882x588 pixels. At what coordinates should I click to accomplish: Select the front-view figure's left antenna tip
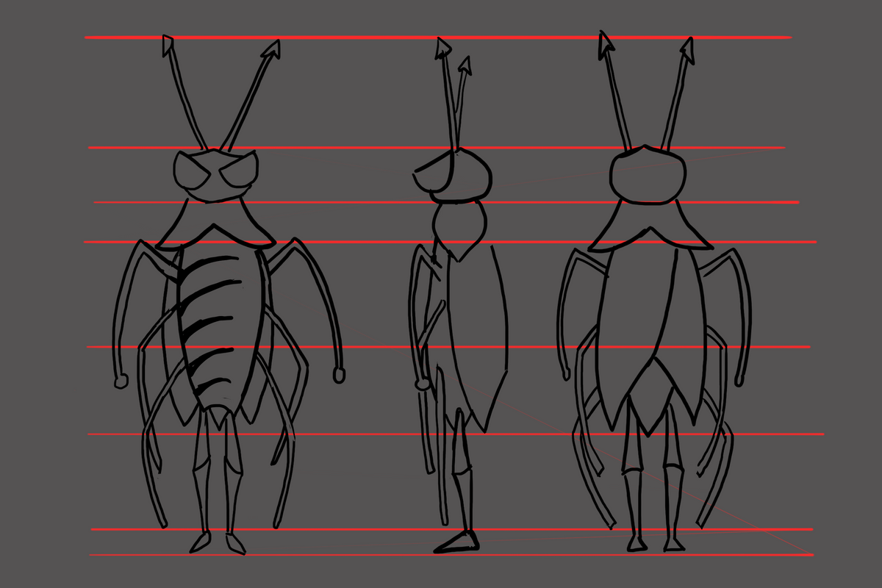point(168,43)
